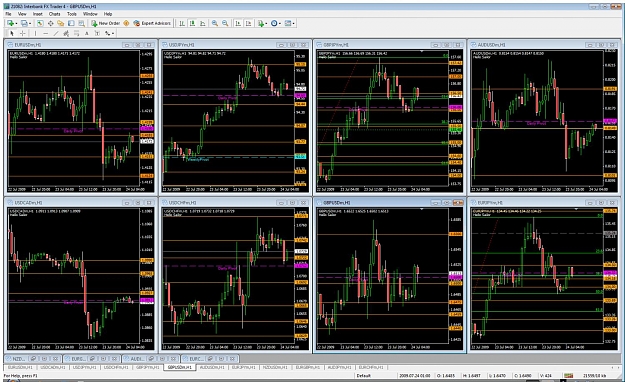
Task: Click the New Order button
Action: tap(106, 24)
